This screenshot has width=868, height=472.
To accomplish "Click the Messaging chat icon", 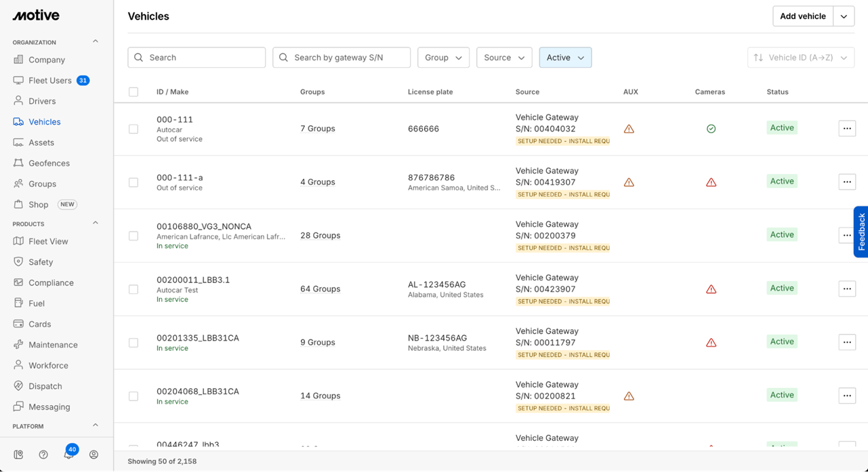I will tap(18, 406).
